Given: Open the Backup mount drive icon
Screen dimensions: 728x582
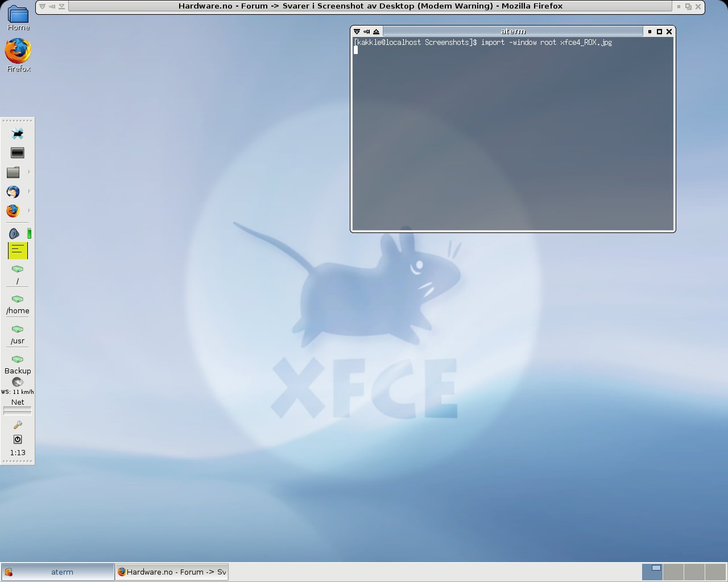Looking at the screenshot, I should (18, 359).
